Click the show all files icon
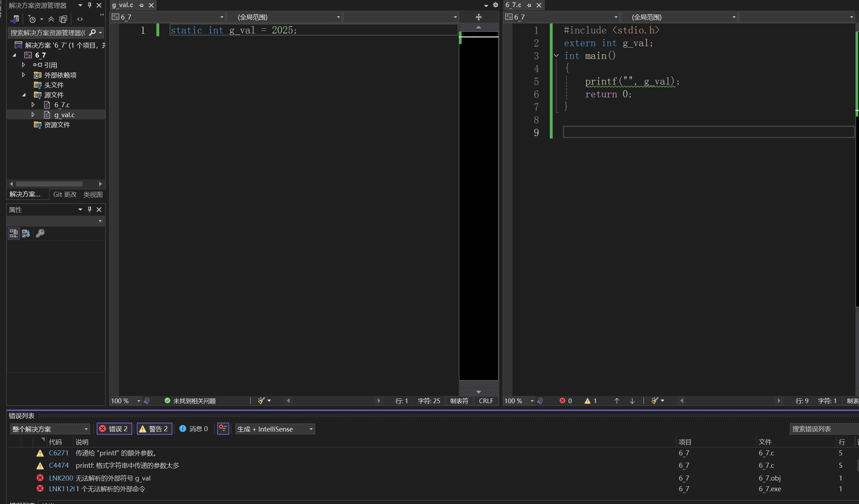859x504 pixels. point(63,19)
